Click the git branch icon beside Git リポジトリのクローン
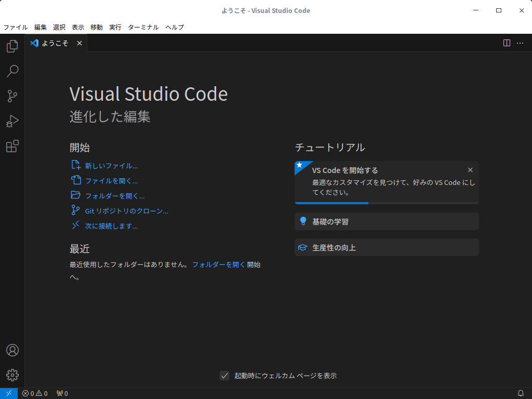532x399 pixels. pos(75,210)
